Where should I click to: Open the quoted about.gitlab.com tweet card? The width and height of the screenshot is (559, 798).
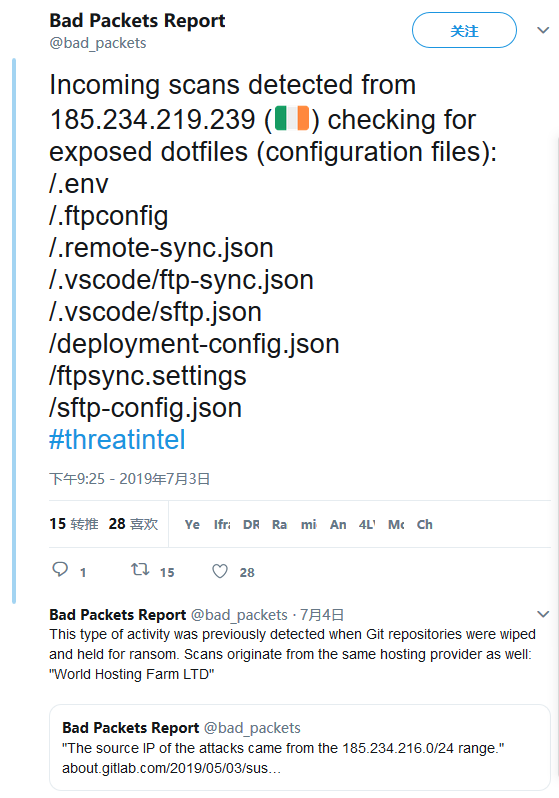click(x=300, y=747)
